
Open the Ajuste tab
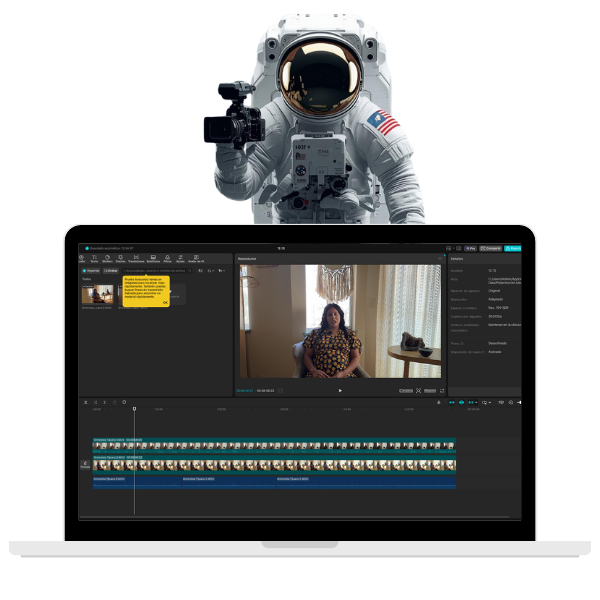tap(180, 259)
